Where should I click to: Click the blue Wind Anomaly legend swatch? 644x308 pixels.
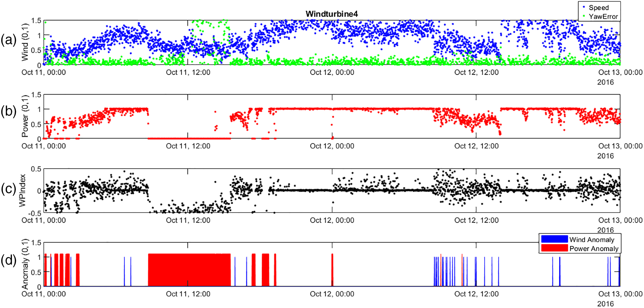(x=554, y=239)
